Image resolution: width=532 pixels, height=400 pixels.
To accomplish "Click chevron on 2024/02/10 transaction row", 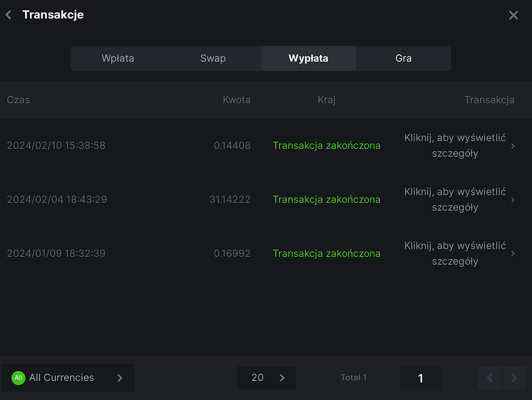I will [514, 146].
